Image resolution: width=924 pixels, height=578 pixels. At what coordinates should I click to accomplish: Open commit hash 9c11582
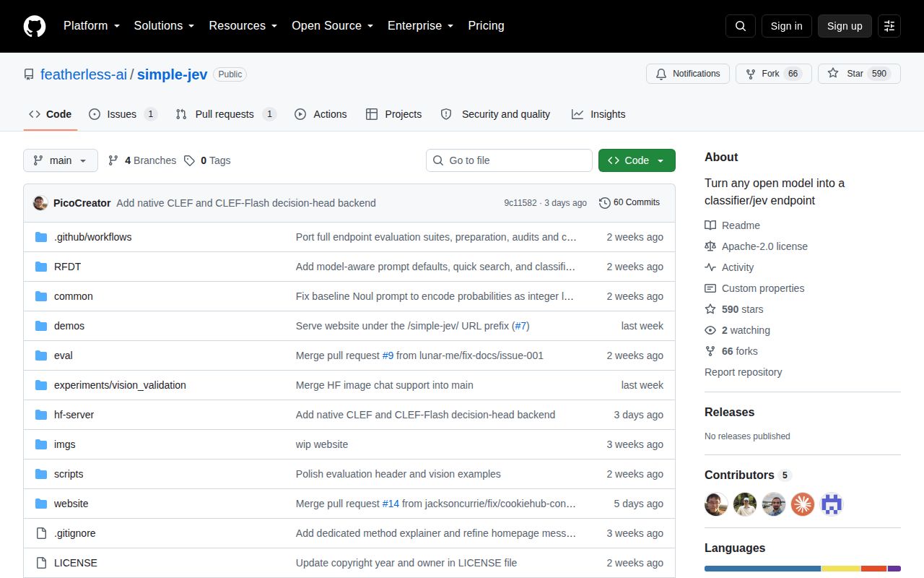[520, 203]
